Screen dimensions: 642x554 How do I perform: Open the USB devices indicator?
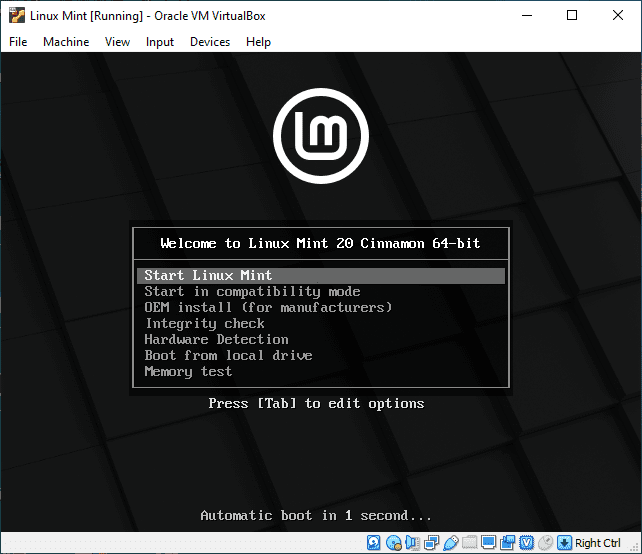(450, 543)
